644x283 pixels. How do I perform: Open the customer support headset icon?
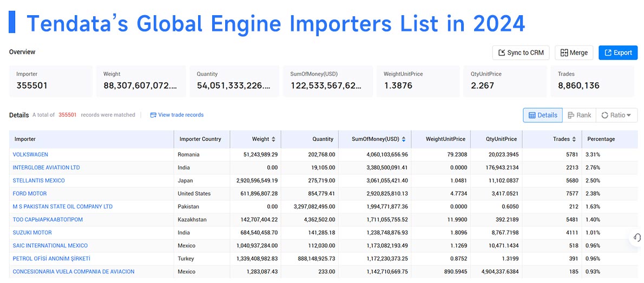(638, 238)
